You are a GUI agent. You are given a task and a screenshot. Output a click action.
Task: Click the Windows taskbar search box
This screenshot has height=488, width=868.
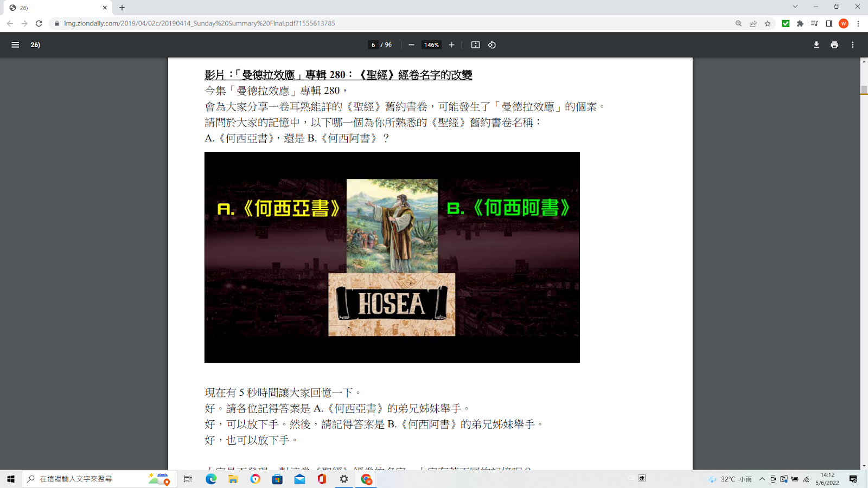point(99,479)
